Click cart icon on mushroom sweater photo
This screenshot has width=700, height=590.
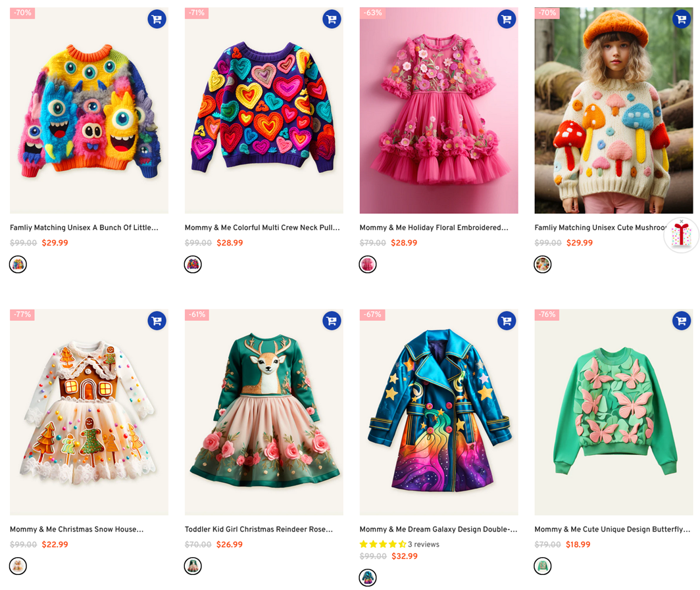click(x=681, y=19)
